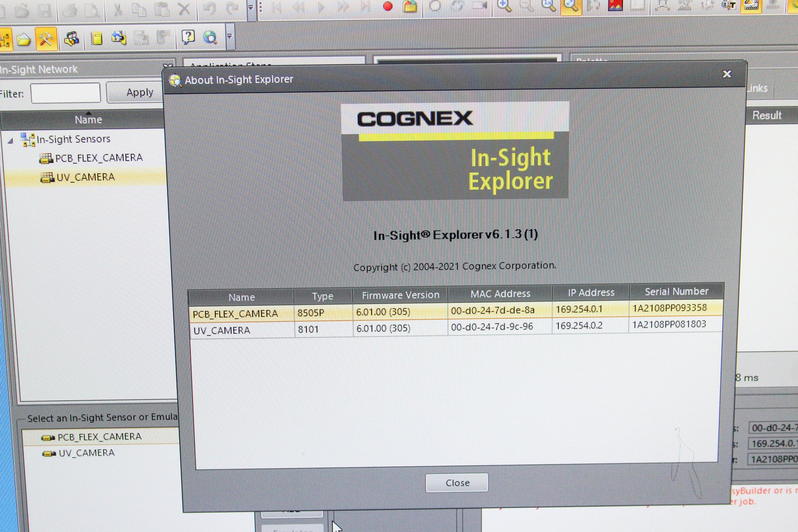The width and height of the screenshot is (798, 532).
Task: Select UV_CAMERA in the emulator sensor list
Action: pos(79,452)
